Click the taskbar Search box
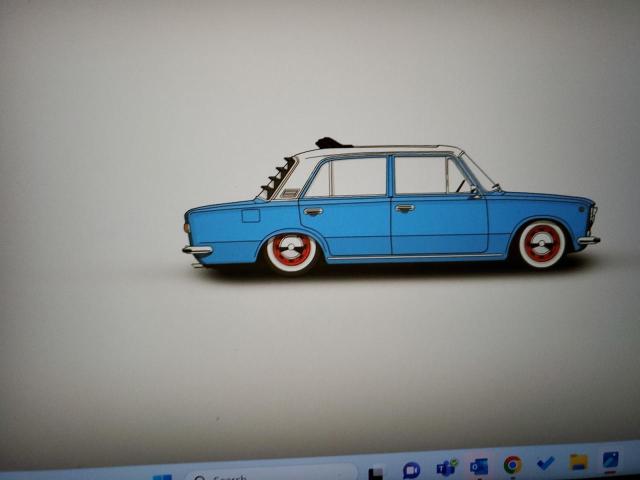640x480 pixels. click(271, 473)
